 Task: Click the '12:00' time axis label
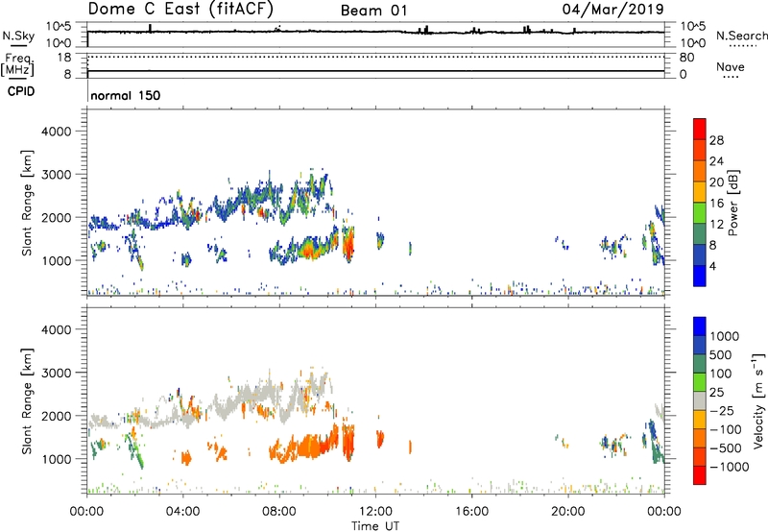pyautogui.click(x=375, y=512)
